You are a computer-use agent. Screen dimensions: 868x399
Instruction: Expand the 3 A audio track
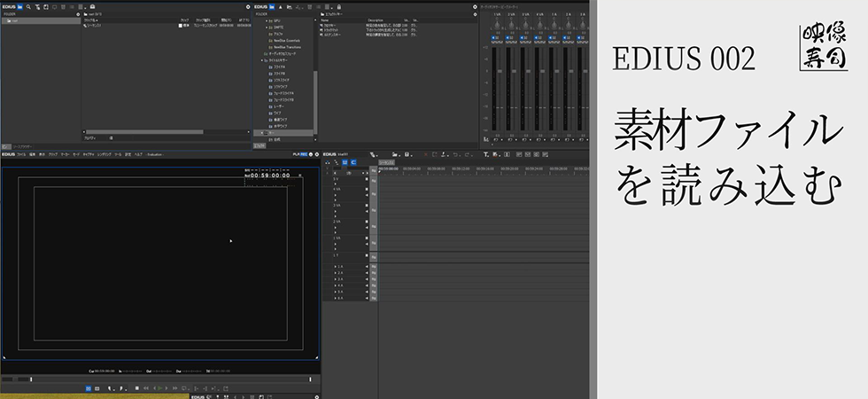click(336, 279)
